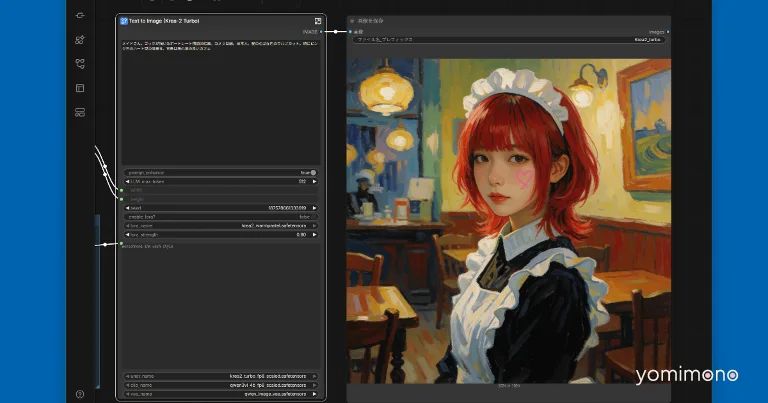This screenshot has height=403, width=768.
Task: Select the next lora_name option
Action: coord(314,226)
